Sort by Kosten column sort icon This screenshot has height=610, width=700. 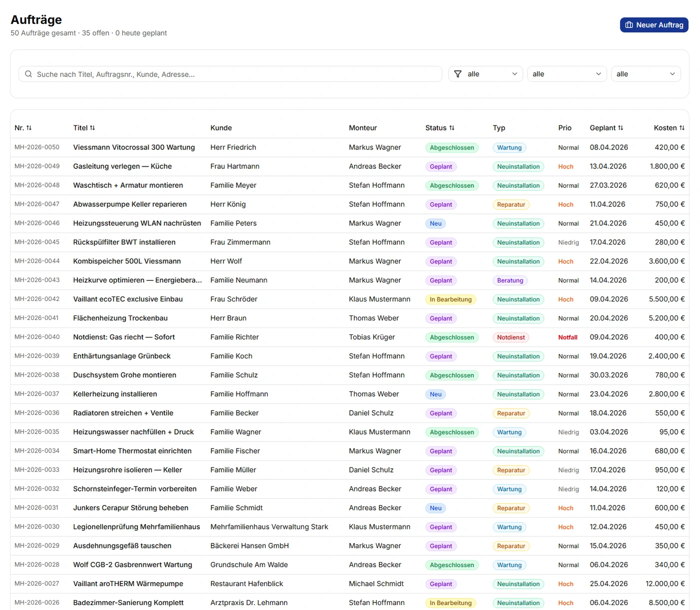pos(682,128)
